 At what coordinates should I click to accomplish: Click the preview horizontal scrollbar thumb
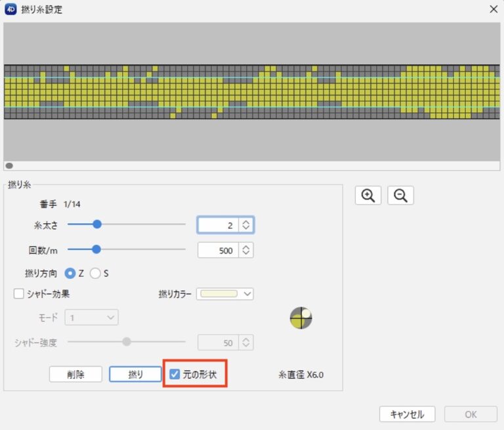(x=9, y=166)
